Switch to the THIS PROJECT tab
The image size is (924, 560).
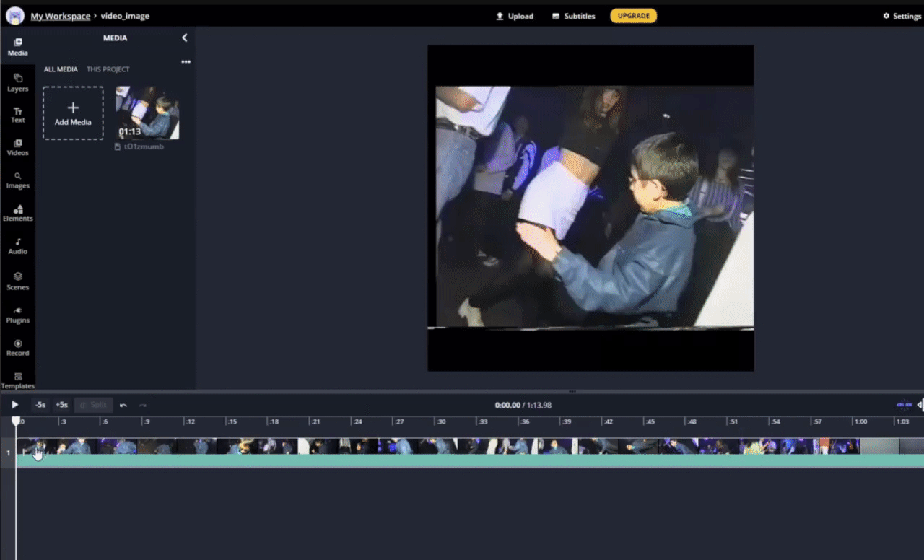[x=108, y=69]
